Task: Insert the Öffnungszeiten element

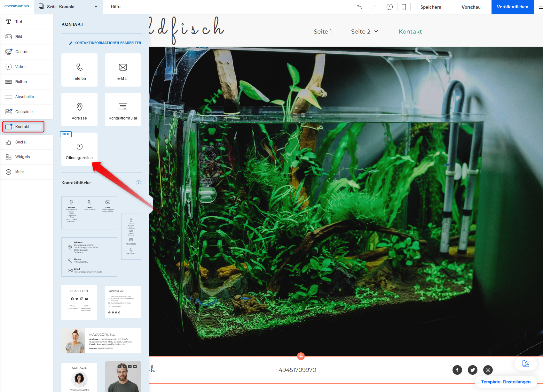Action: pos(79,149)
